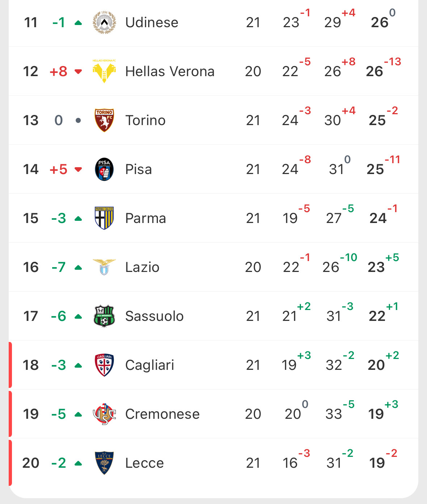
Task: Tap the Udinese club crest
Action: 104,22
